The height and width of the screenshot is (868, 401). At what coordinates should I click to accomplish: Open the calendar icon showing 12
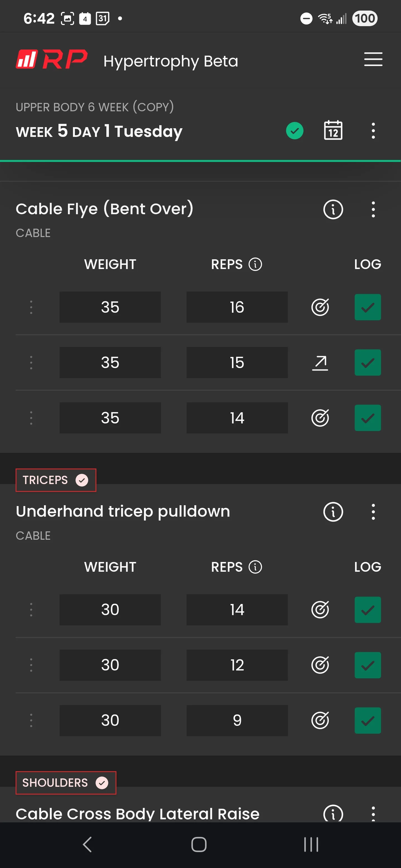coord(333,130)
